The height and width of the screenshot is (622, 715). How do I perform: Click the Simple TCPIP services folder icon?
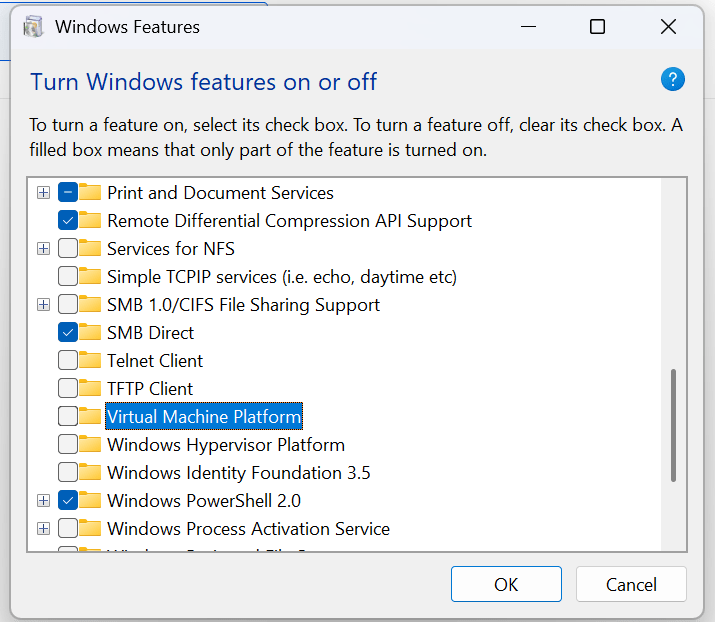coord(90,276)
